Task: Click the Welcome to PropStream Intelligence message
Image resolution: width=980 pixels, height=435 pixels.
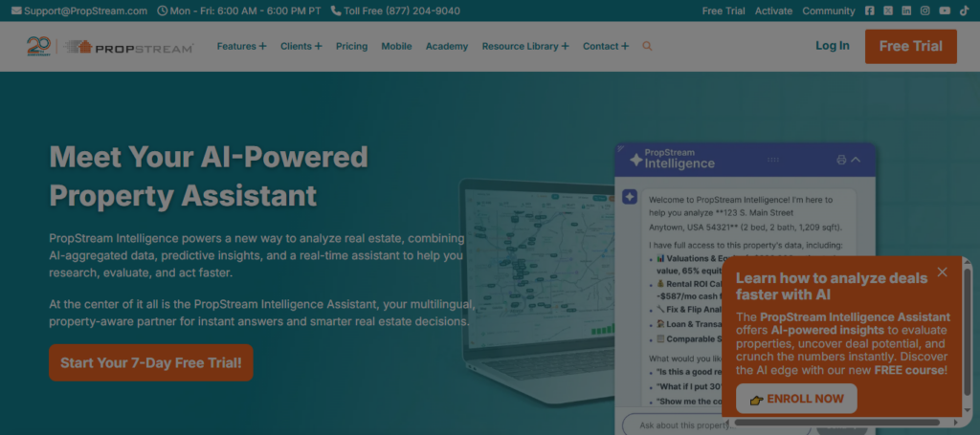Action: click(x=746, y=213)
